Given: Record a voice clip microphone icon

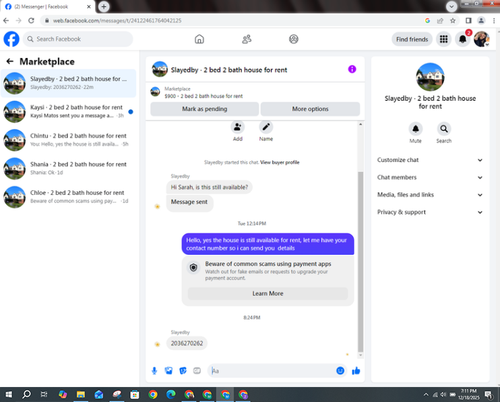Looking at the screenshot, I should 154,371.
